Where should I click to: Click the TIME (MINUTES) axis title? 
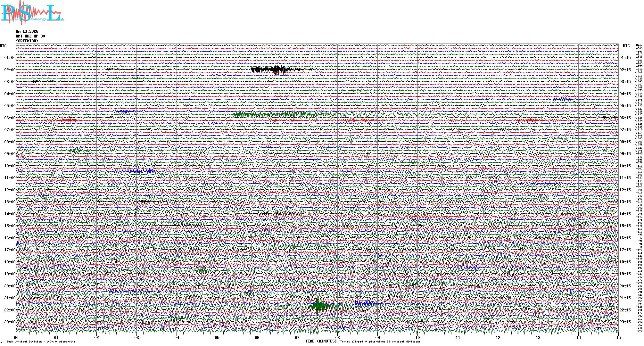[x=321, y=341]
